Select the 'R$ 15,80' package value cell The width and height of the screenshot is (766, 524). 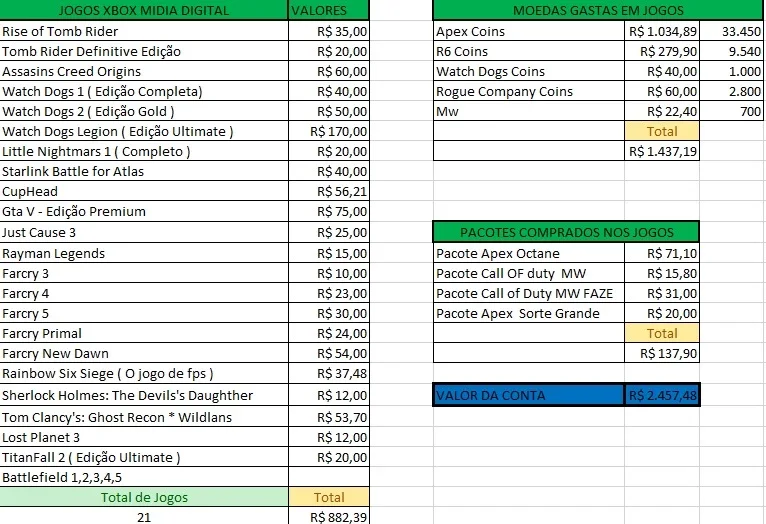point(662,273)
